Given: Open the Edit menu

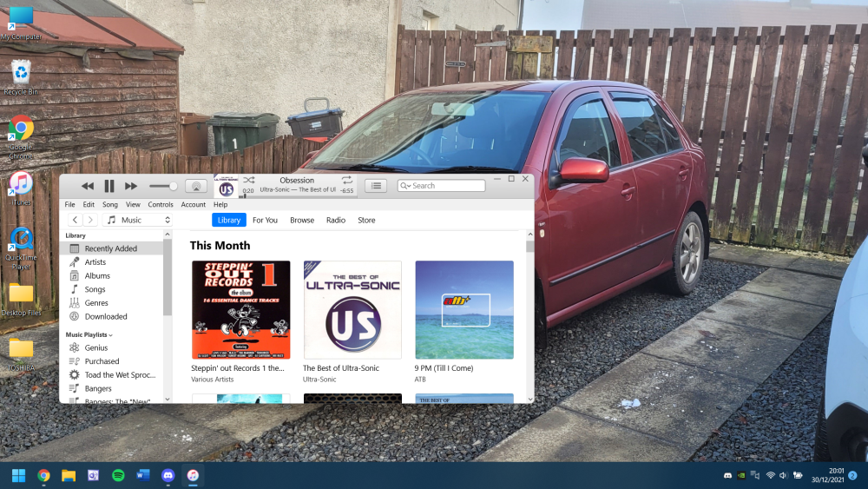Looking at the screenshot, I should pos(89,204).
